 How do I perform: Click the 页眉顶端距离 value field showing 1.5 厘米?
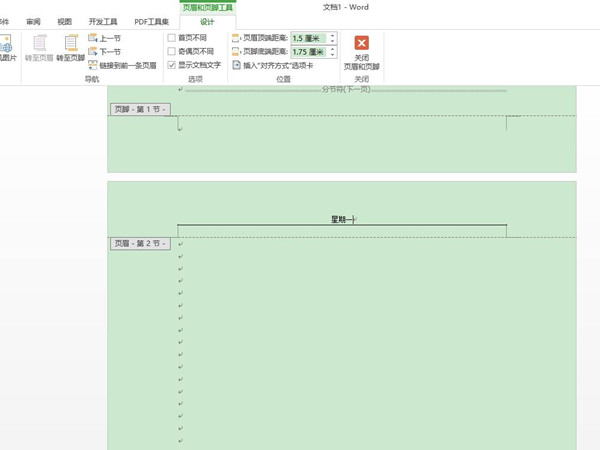click(308, 38)
